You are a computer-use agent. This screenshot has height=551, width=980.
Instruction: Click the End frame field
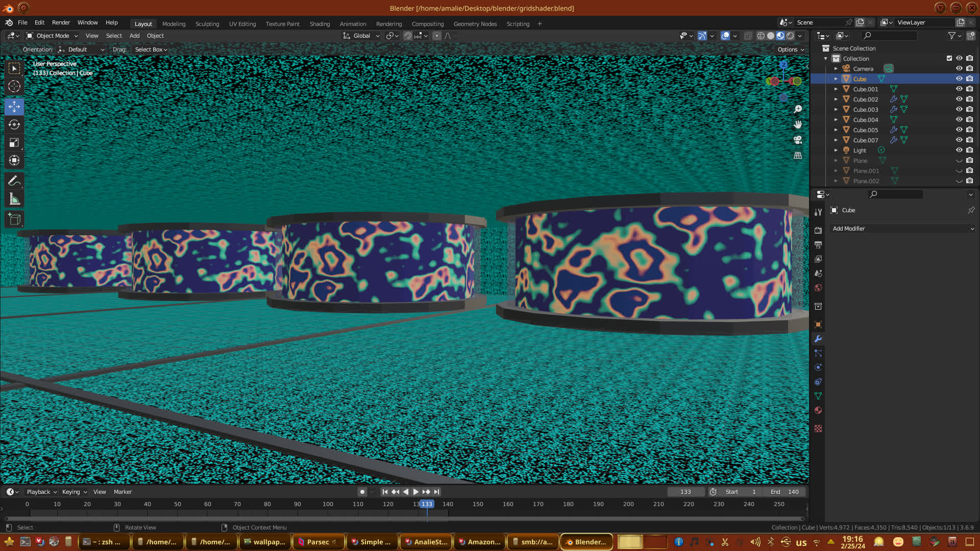coord(785,492)
